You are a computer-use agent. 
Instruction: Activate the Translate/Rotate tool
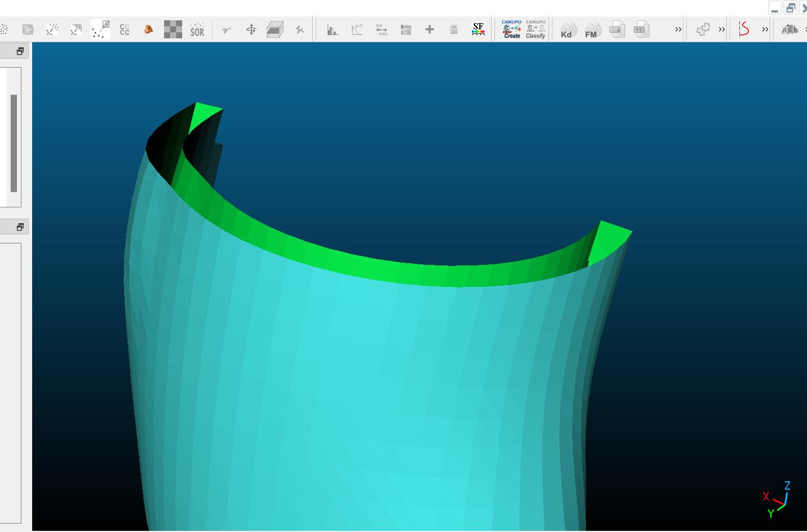(252, 29)
